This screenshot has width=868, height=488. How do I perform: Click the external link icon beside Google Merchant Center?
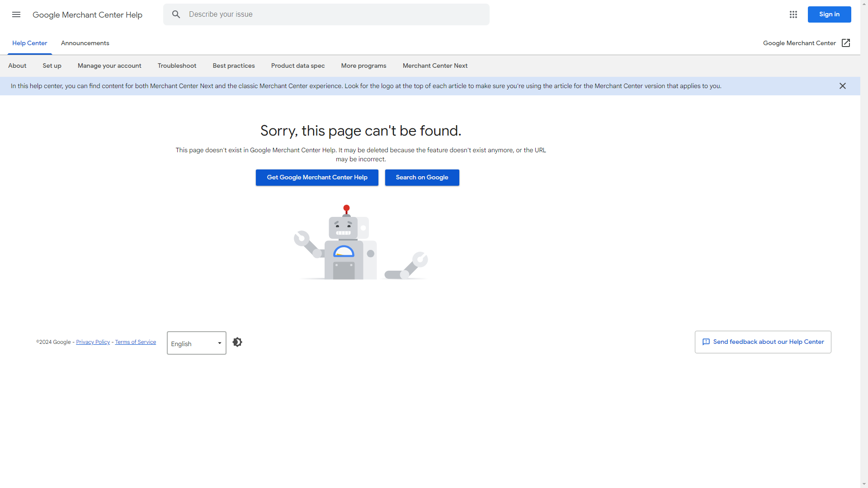click(846, 43)
